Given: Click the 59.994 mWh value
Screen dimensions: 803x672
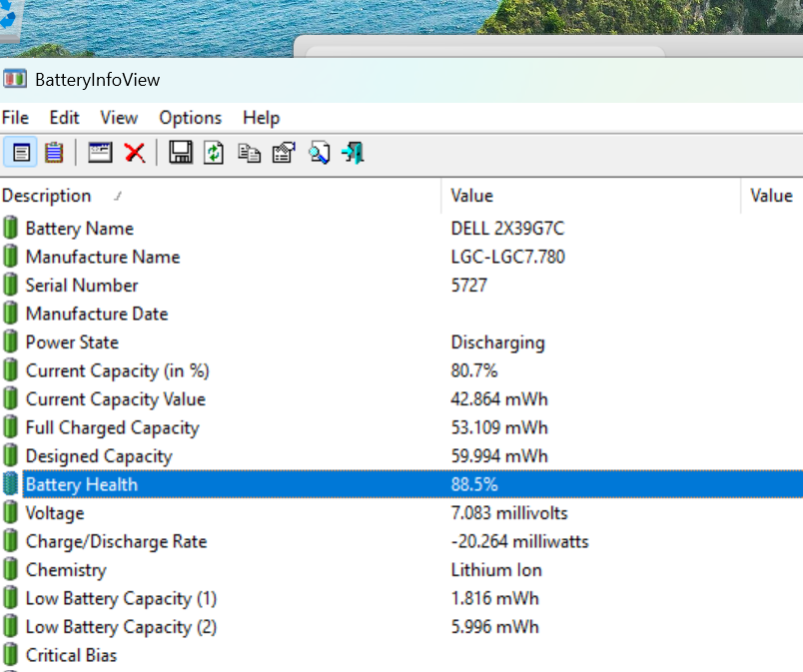Looking at the screenshot, I should click(499, 456).
